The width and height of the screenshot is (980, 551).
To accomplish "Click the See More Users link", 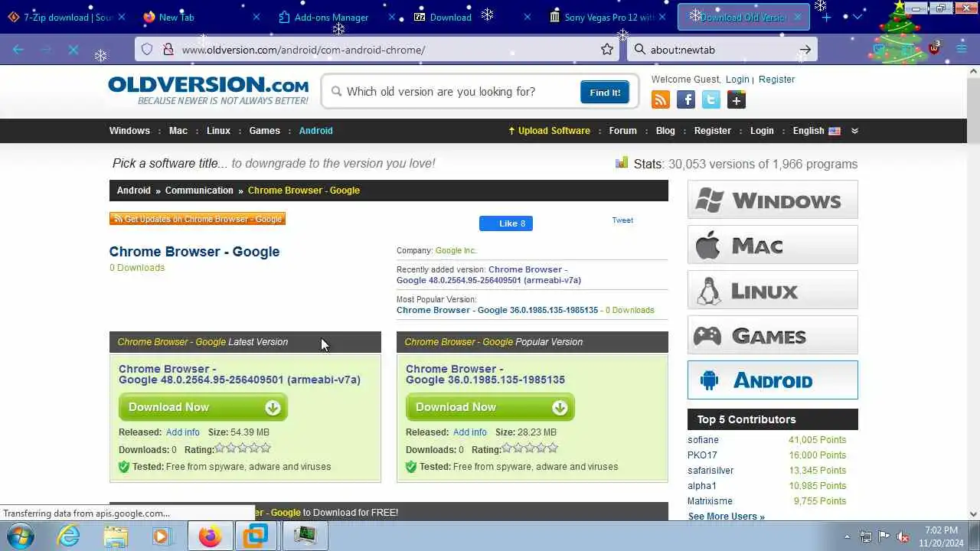I will click(x=726, y=517).
